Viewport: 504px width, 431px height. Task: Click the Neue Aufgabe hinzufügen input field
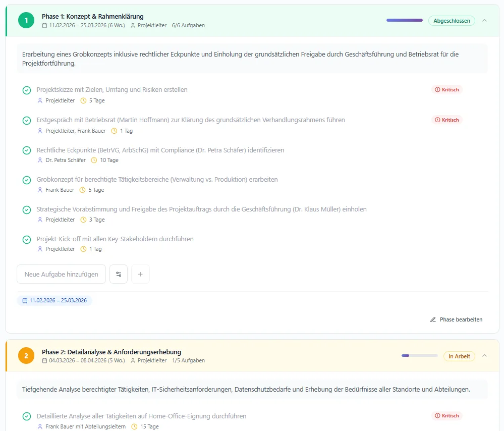coord(61,274)
